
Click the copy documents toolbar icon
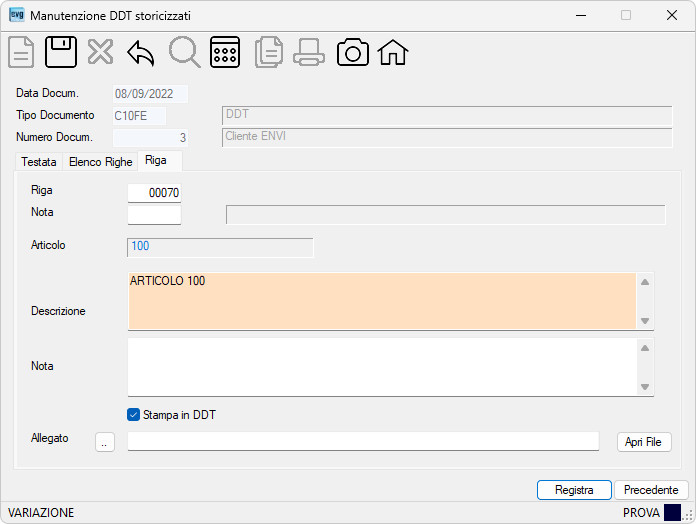tap(269, 52)
